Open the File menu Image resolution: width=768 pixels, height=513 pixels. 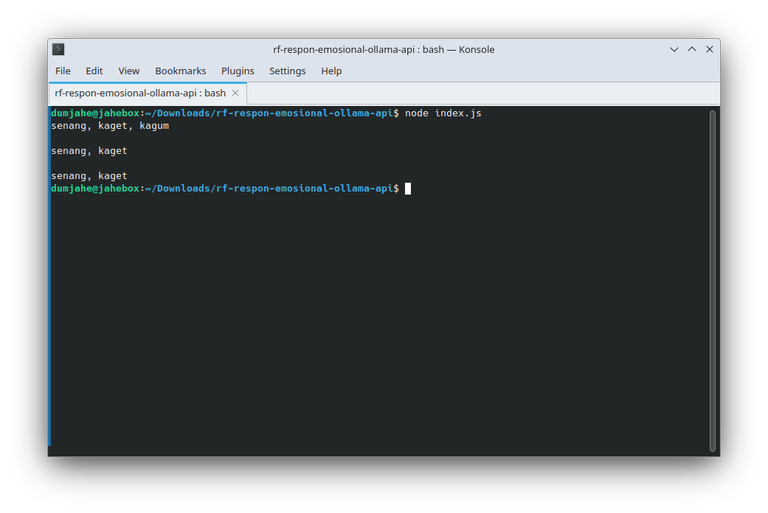(x=63, y=71)
